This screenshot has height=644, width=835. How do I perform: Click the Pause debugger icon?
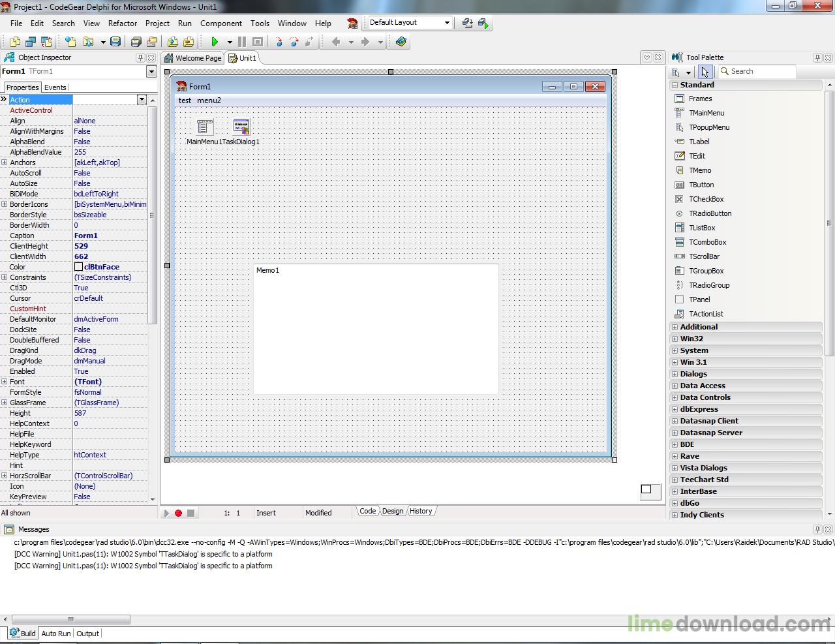point(242,42)
